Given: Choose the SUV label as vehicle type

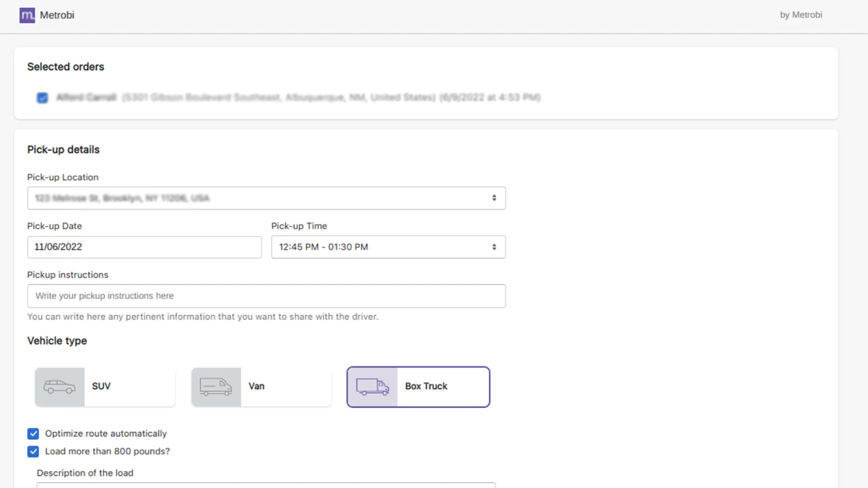Looking at the screenshot, I should tap(101, 386).
